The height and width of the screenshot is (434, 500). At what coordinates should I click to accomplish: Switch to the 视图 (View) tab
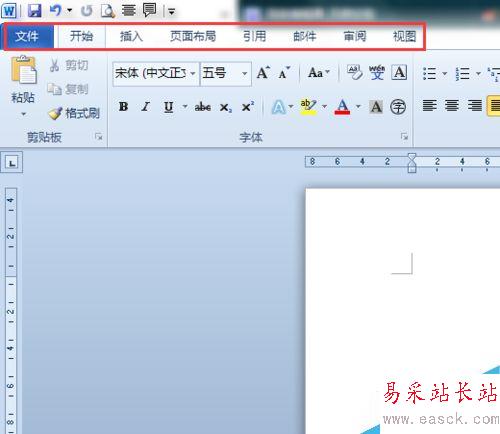(x=405, y=36)
